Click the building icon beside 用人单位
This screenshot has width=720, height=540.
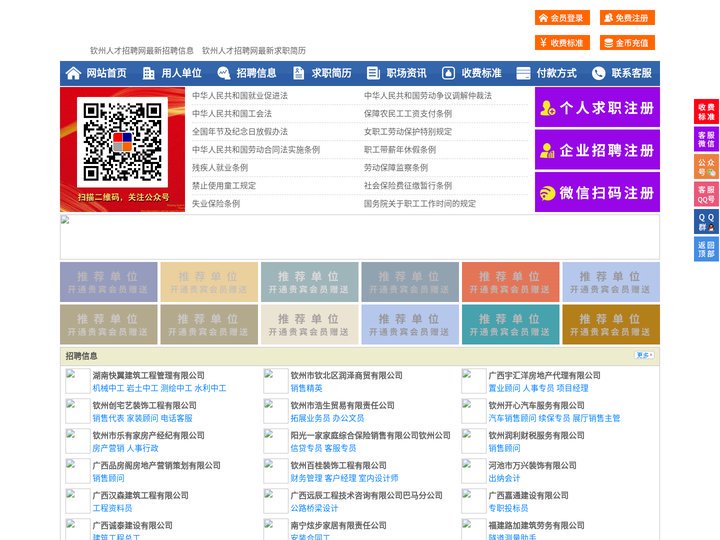[149, 73]
